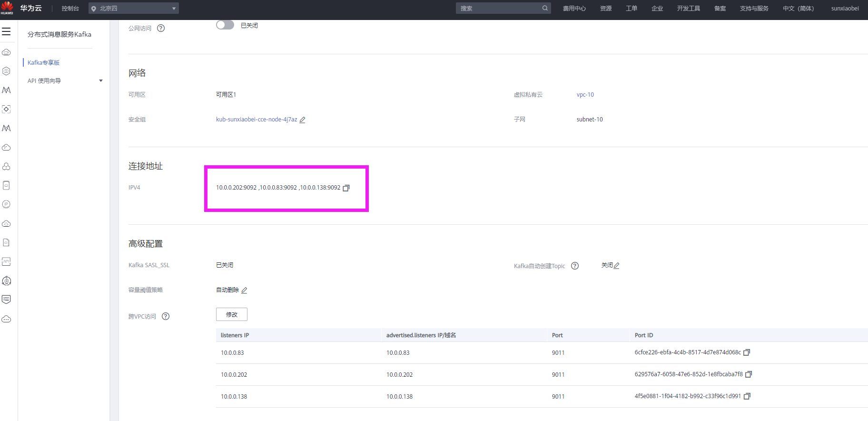Image resolution: width=868 pixels, height=421 pixels.
Task: Click the M-shaped icon below the hexagon icon
Action: click(6, 90)
